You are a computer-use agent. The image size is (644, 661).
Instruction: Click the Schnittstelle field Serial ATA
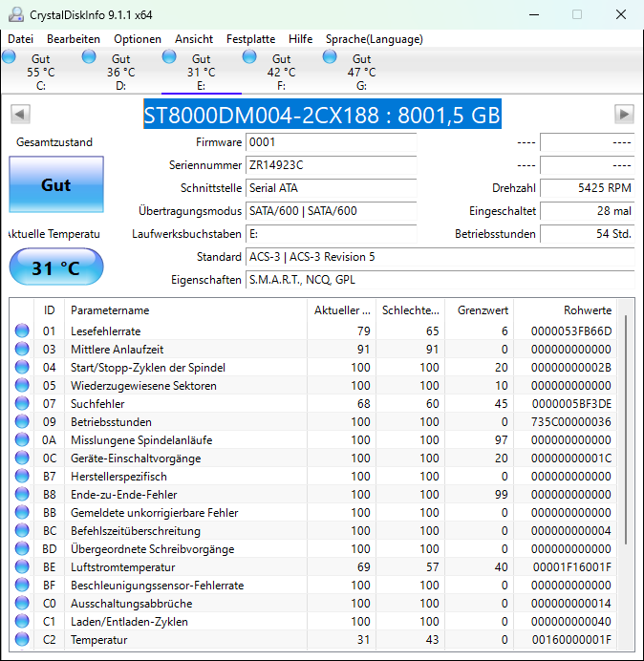click(331, 188)
